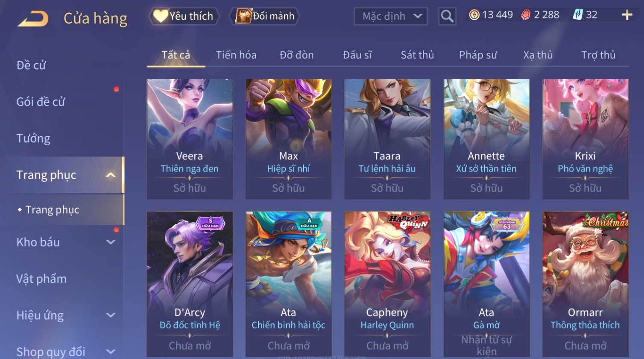Open Đổi mảnh fragment exchange chest
Viewport: 644px width, 359px height.
coord(265,16)
